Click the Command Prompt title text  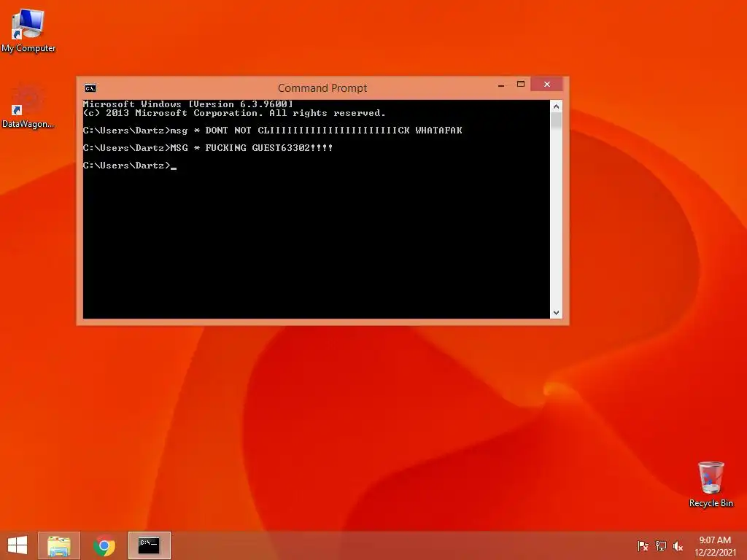322,88
